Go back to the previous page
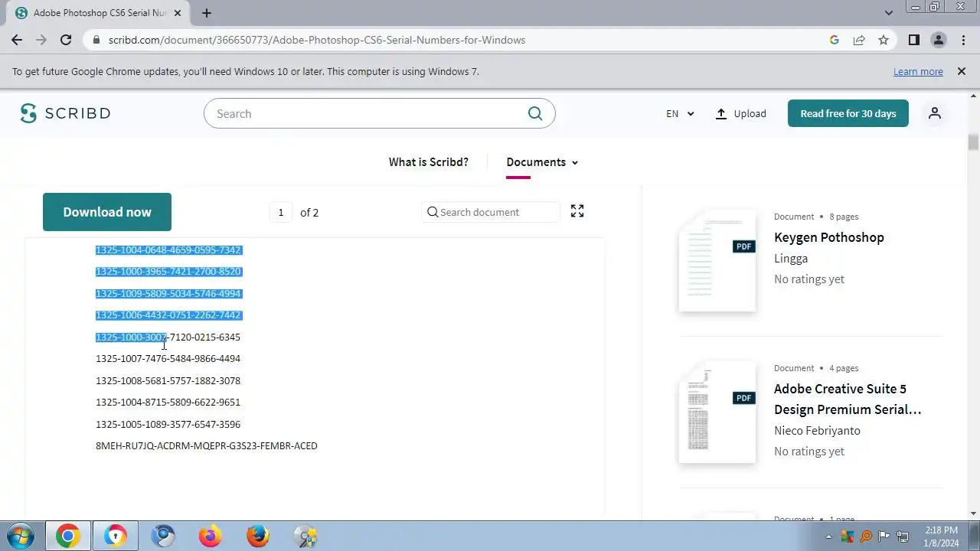 coord(17,40)
